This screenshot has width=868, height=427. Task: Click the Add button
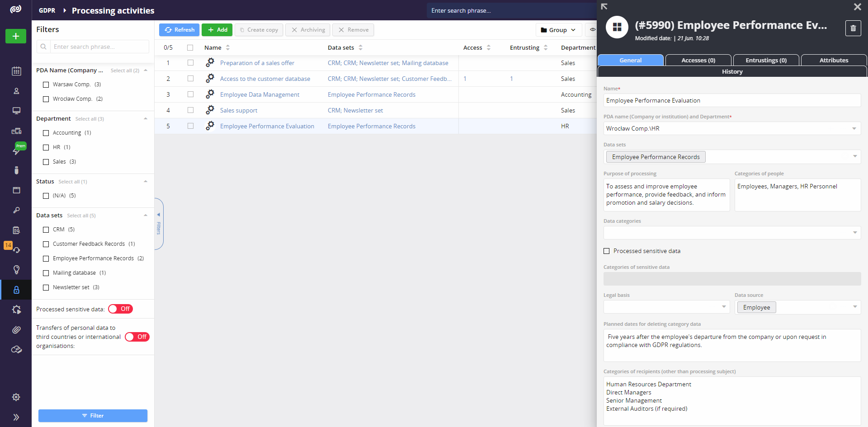click(217, 30)
